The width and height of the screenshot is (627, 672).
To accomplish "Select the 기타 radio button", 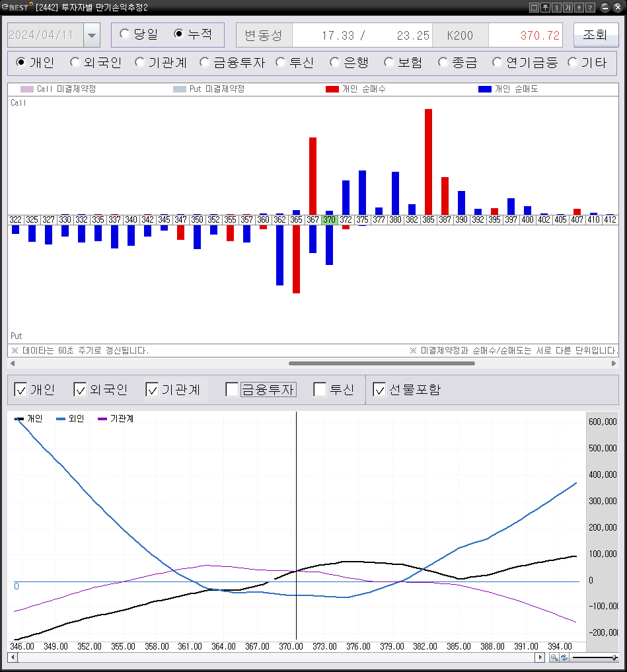I will pyautogui.click(x=573, y=63).
